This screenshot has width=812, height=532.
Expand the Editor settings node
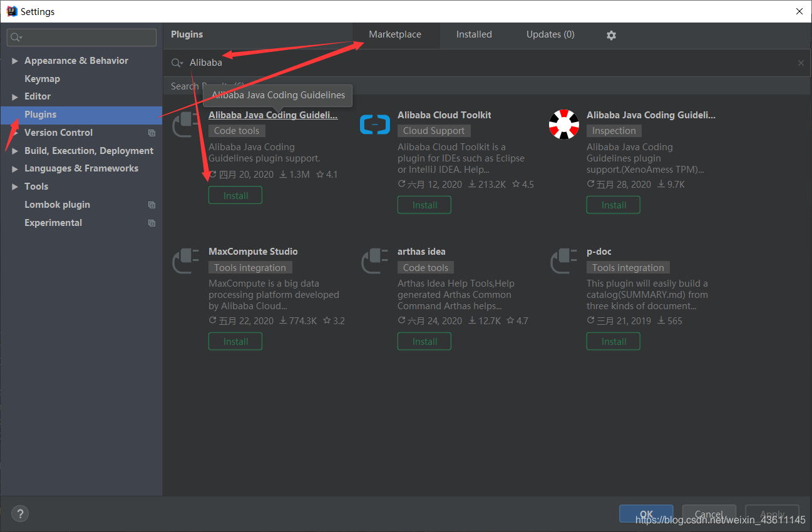(x=15, y=96)
